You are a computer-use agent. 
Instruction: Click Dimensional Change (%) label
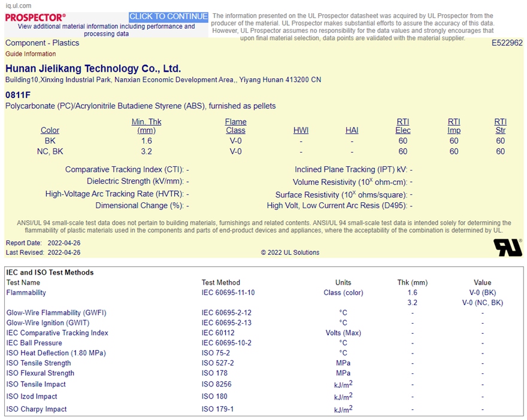pos(140,205)
